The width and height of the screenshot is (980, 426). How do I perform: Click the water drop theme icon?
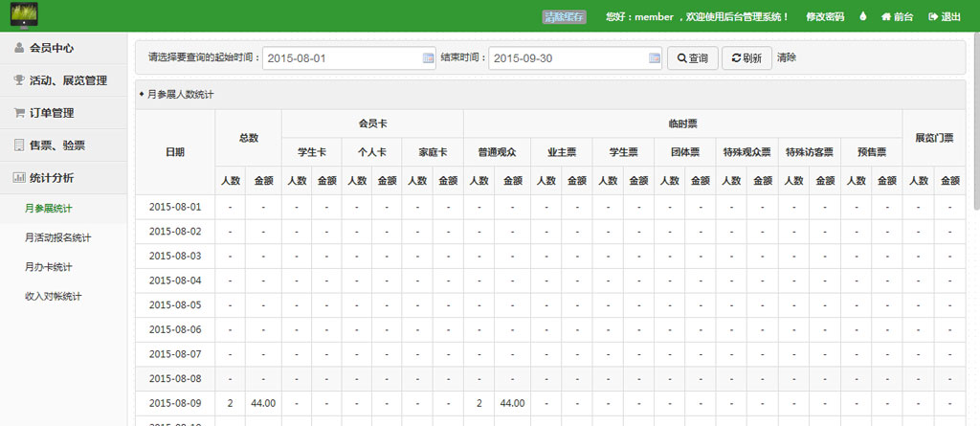coord(862,16)
